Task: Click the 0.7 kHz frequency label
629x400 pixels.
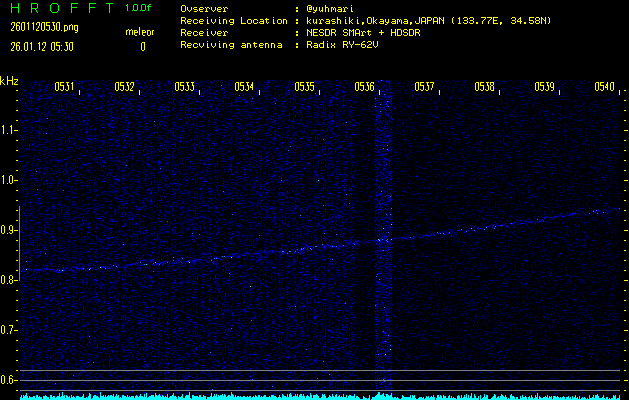Action: [x=9, y=329]
